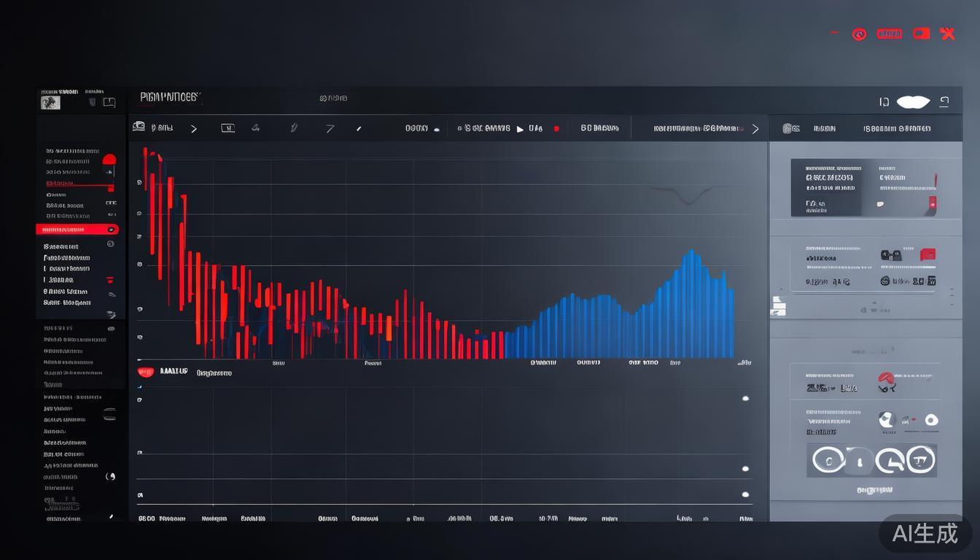Expand the chevron after the first toolbar label

coord(193,128)
